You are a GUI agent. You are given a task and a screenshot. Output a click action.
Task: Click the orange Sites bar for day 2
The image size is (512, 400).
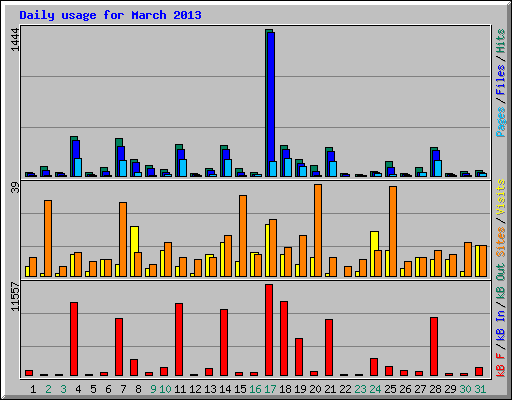click(48, 238)
